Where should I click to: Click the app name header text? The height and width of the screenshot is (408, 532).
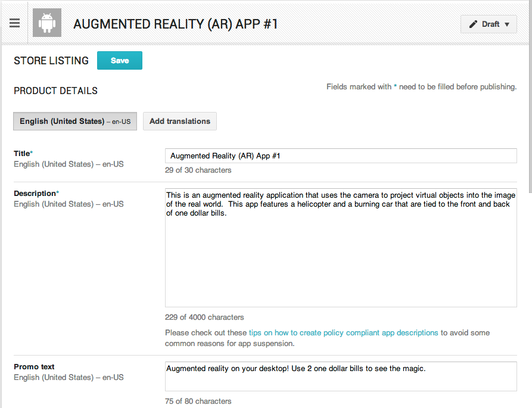click(175, 24)
